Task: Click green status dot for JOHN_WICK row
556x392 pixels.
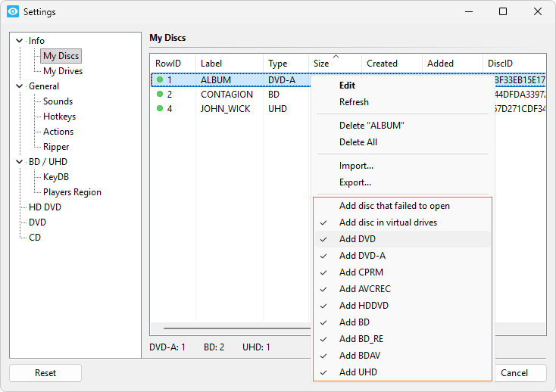Action: point(160,108)
